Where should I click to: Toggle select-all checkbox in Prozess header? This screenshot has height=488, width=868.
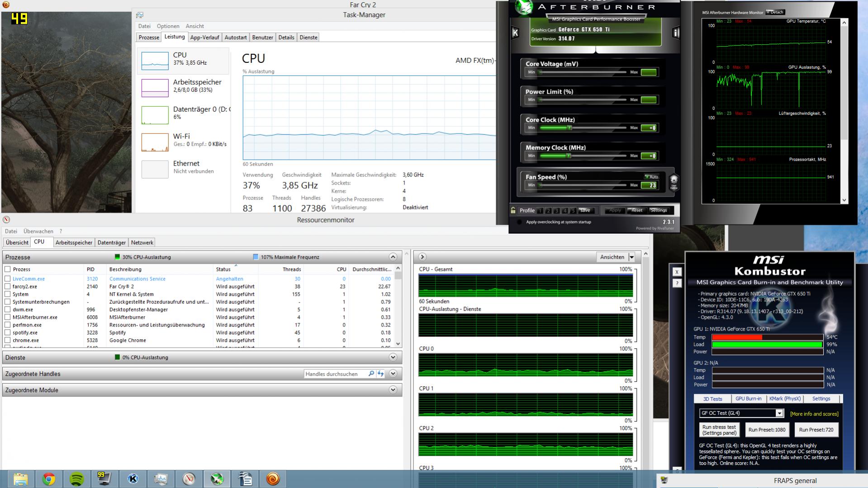click(7, 269)
